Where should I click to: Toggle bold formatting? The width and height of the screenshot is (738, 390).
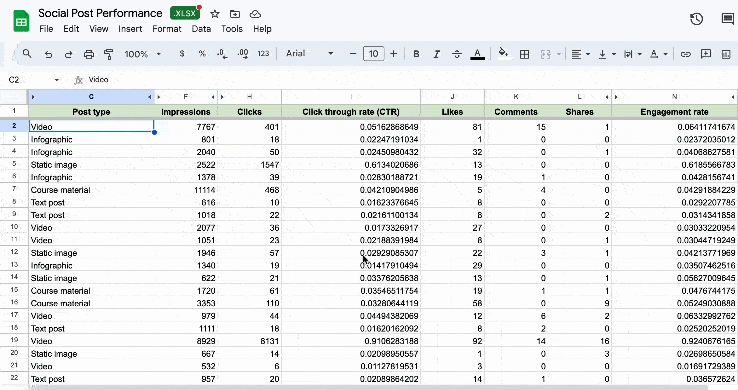[x=416, y=54]
